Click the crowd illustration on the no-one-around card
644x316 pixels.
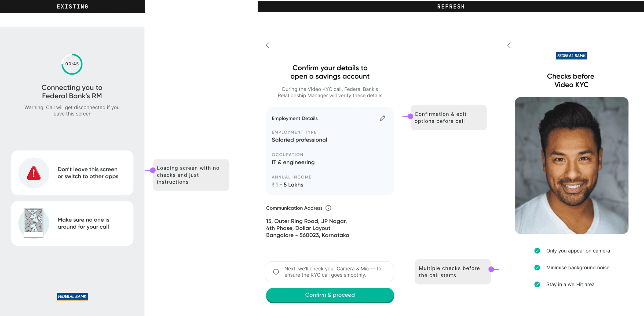tap(34, 223)
